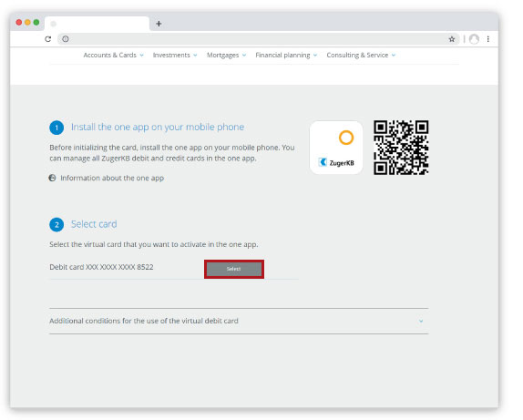Click the chevron on Additional conditions row
Viewport: 523px width, 420px height.
[421, 321]
